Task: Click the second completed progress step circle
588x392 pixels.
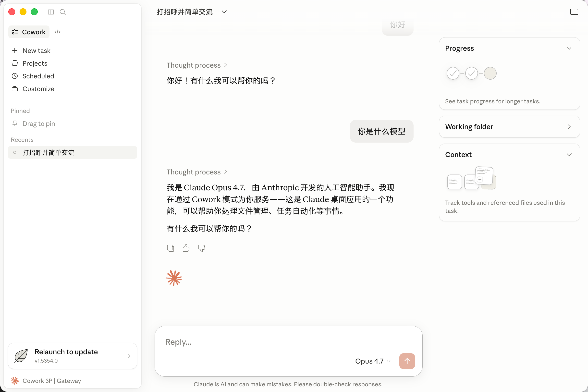Action: coord(471,73)
